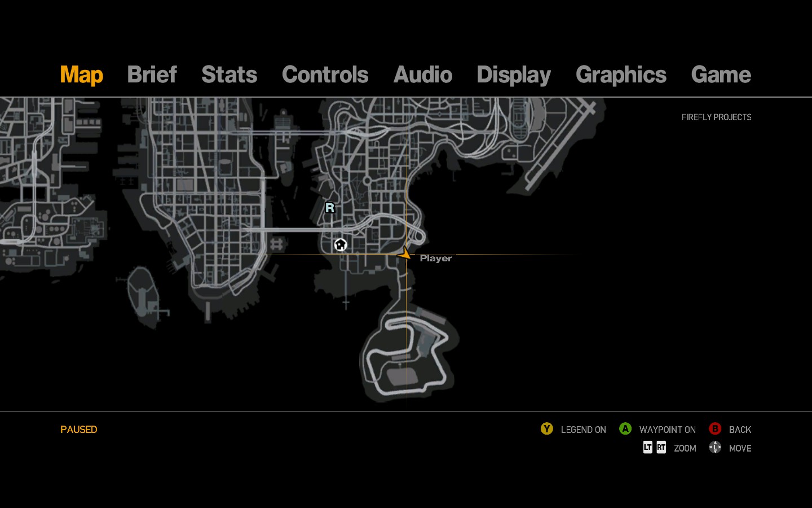Open the Game tab

(x=721, y=75)
